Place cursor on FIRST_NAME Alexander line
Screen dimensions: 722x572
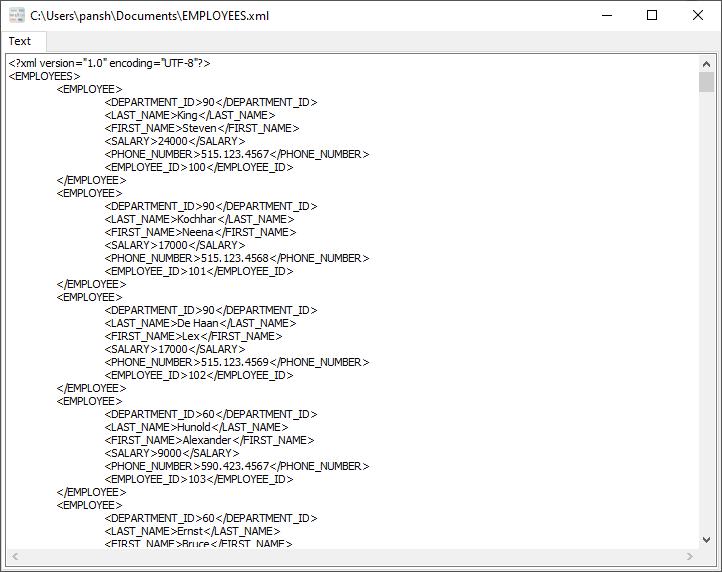208,440
